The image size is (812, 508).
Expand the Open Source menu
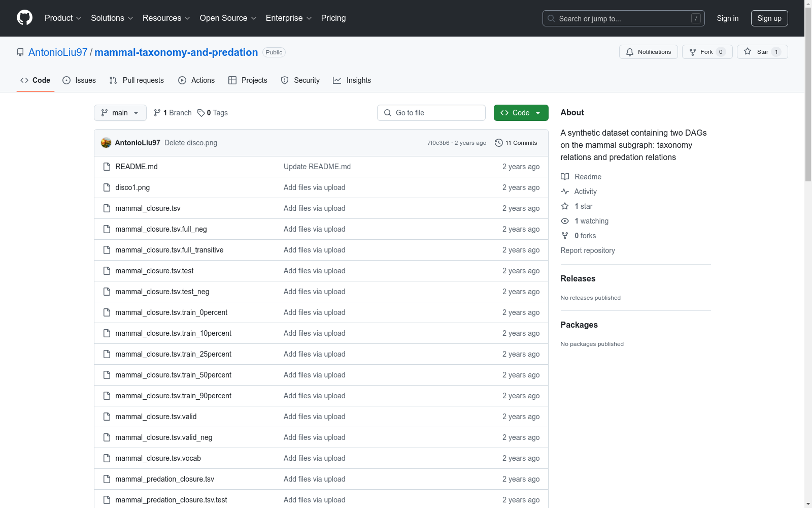(x=228, y=18)
